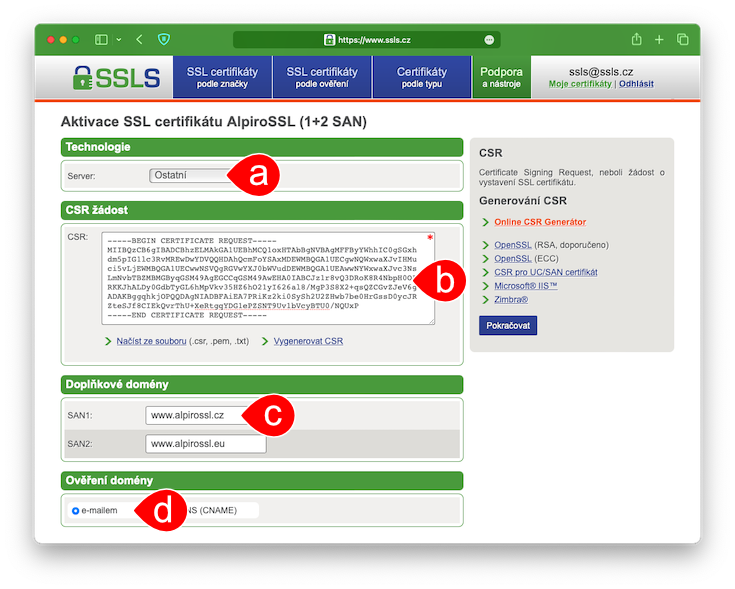Open the shield privacy report icon

[x=164, y=40]
